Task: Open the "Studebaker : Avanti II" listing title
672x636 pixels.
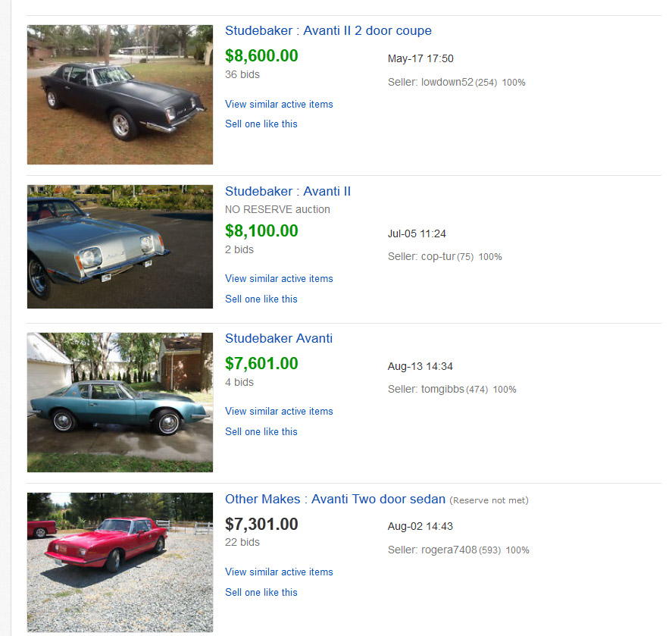Action: (x=288, y=191)
